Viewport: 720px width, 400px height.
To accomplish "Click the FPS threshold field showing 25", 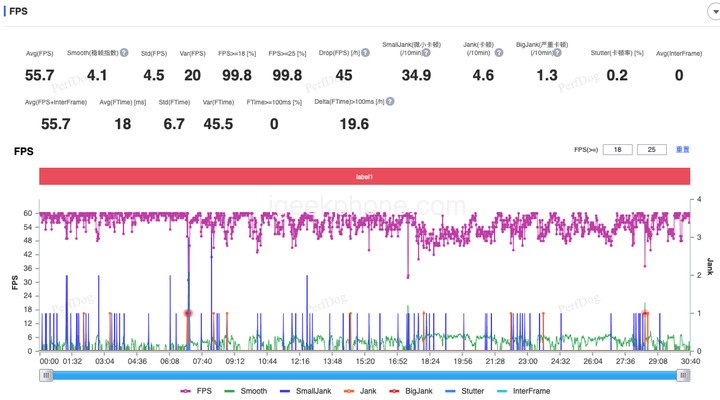I will tap(651, 149).
